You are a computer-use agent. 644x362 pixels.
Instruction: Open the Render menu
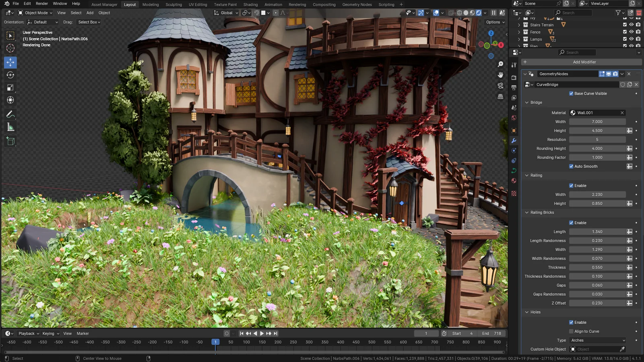click(42, 3)
